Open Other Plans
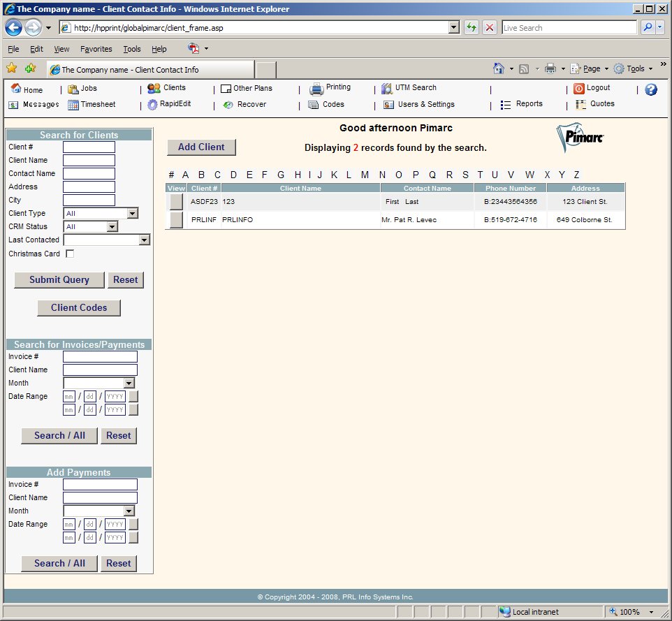672x621 pixels. [246, 88]
